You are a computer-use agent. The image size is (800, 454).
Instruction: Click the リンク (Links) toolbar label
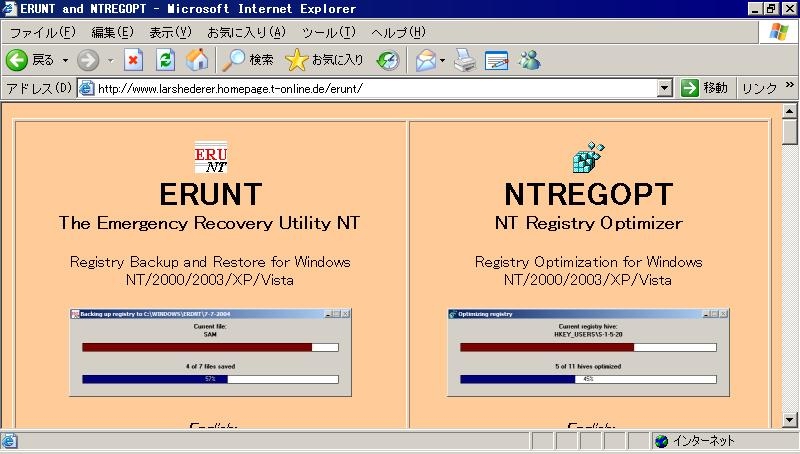[x=759, y=89]
